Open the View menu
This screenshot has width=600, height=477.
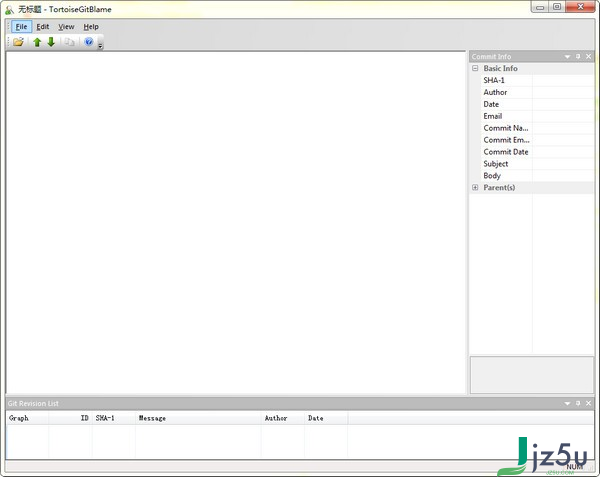click(66, 27)
